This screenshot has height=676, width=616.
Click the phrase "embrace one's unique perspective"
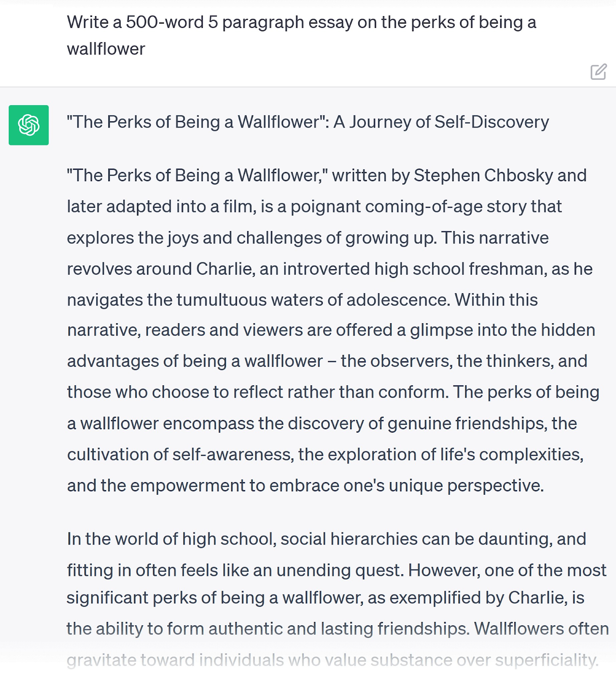point(406,486)
